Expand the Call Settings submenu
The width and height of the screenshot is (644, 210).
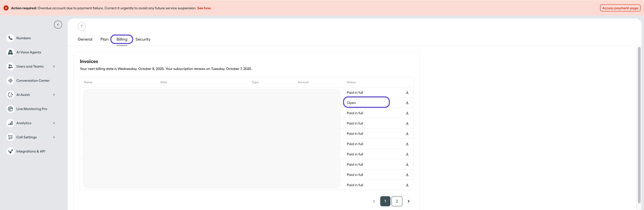click(x=54, y=137)
